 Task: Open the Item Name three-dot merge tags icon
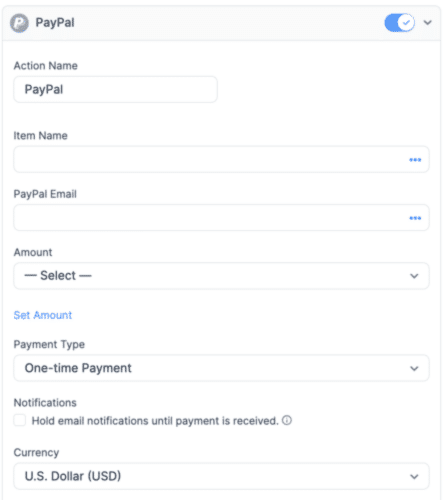[x=415, y=160]
